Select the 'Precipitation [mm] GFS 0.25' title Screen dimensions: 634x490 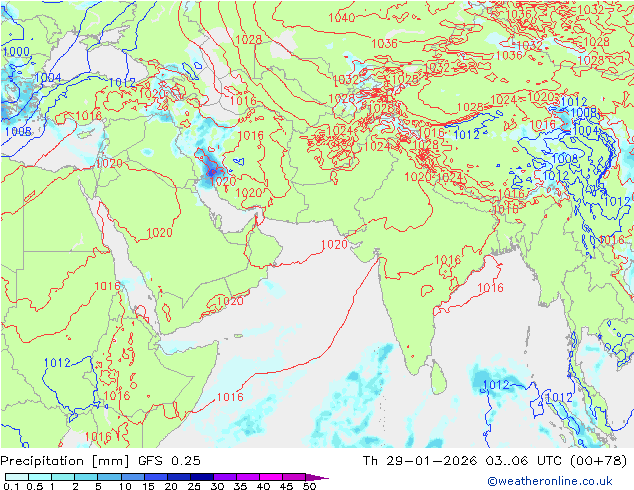[x=100, y=461]
